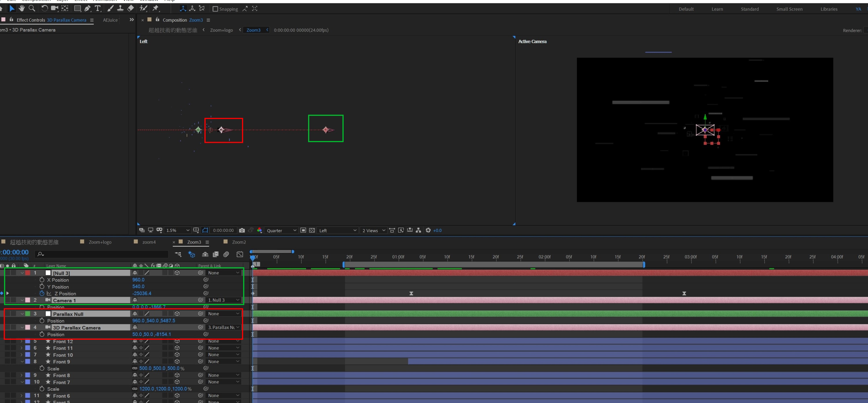The height and width of the screenshot is (403, 868).
Task: Open the Quarter resolution dropdown
Action: click(281, 230)
